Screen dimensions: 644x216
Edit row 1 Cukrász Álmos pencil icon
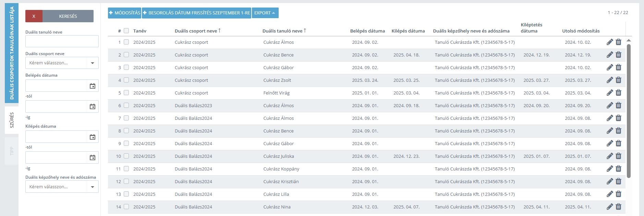click(x=610, y=42)
